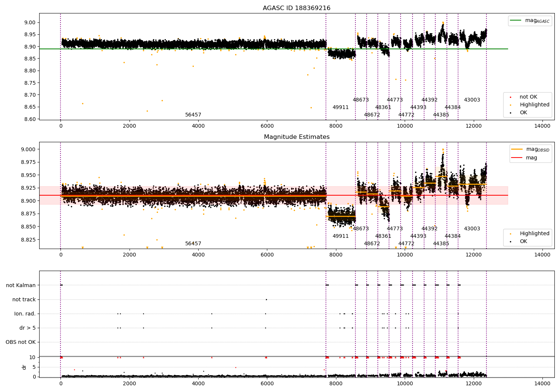The width and height of the screenshot is (560, 392).
Task: Click OBSID label 48673 in Magnitude Estimates plot
Action: point(361,229)
